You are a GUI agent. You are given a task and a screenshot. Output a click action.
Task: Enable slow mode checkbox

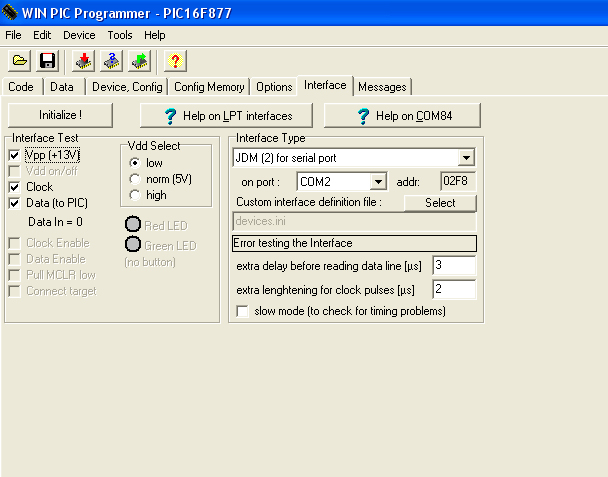[x=242, y=311]
